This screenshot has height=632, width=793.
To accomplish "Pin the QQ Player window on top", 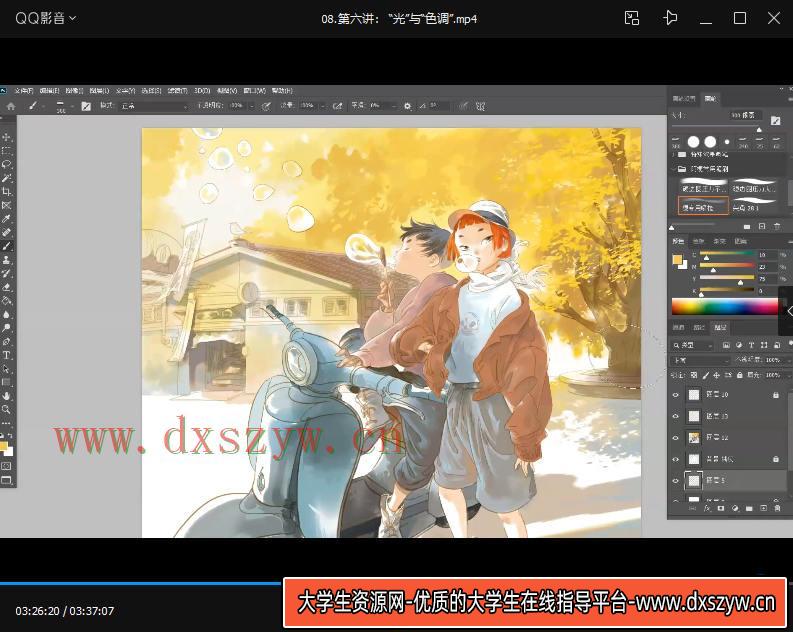I will click(x=670, y=18).
